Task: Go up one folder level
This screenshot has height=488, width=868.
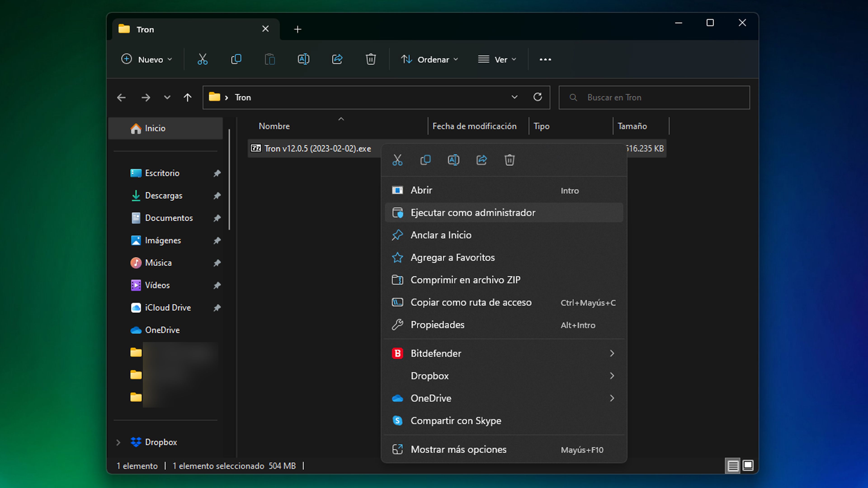Action: (188, 98)
